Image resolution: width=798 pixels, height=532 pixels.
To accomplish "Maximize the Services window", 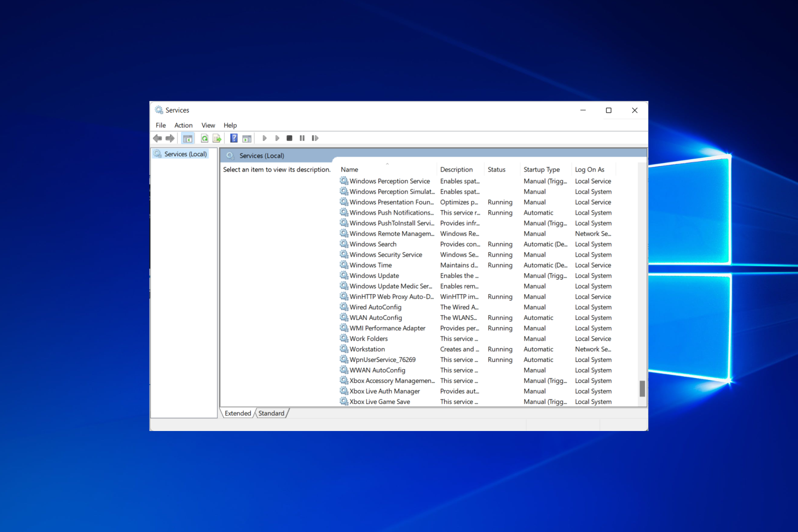I will 608,110.
